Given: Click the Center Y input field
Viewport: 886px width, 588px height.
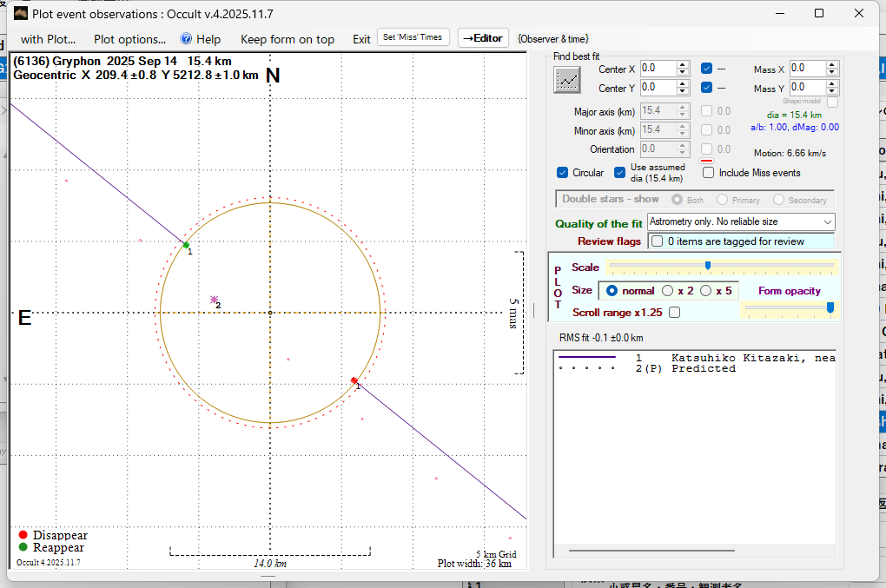Looking at the screenshot, I should pyautogui.click(x=657, y=88).
